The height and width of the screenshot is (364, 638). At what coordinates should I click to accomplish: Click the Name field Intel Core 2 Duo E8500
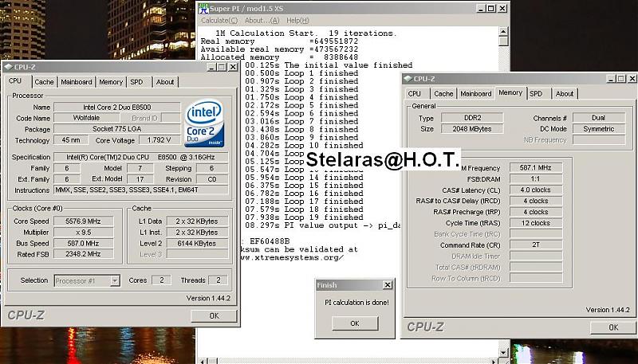point(117,108)
